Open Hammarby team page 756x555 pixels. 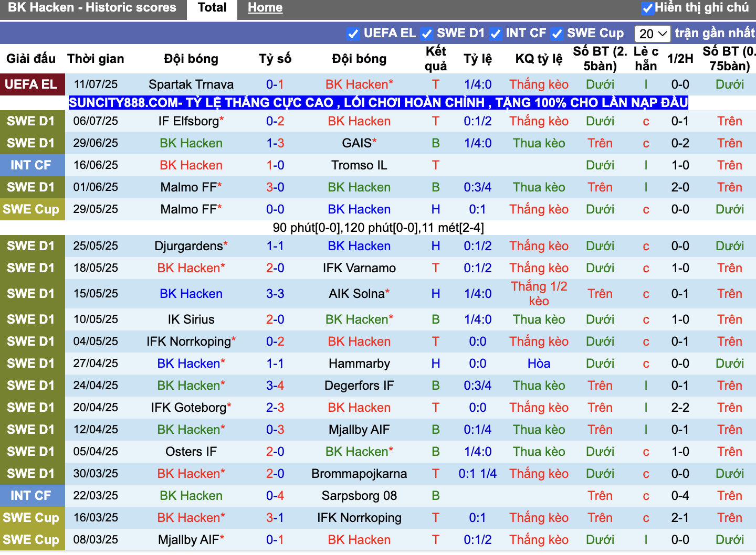coord(359,364)
